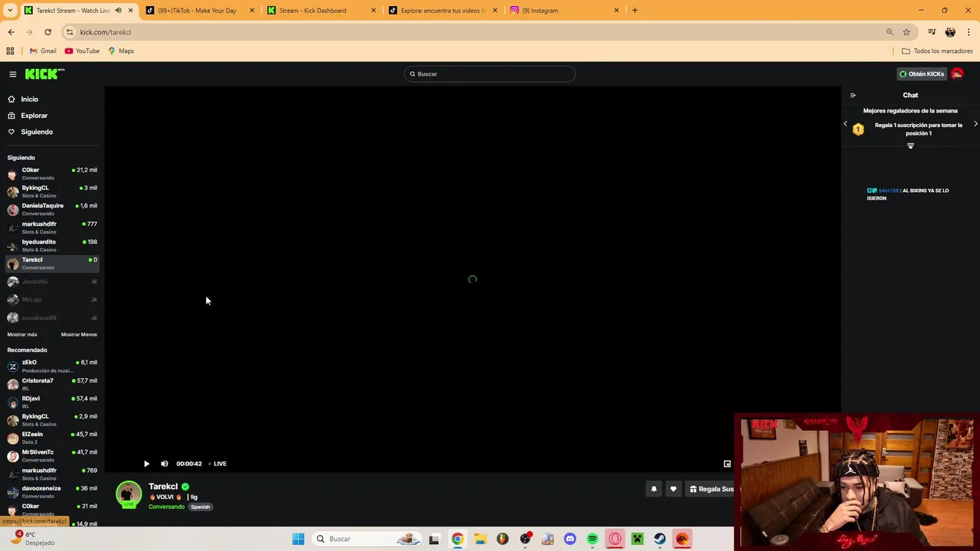Toggle theater mode icon in the player
980x551 pixels.
pos(727,464)
